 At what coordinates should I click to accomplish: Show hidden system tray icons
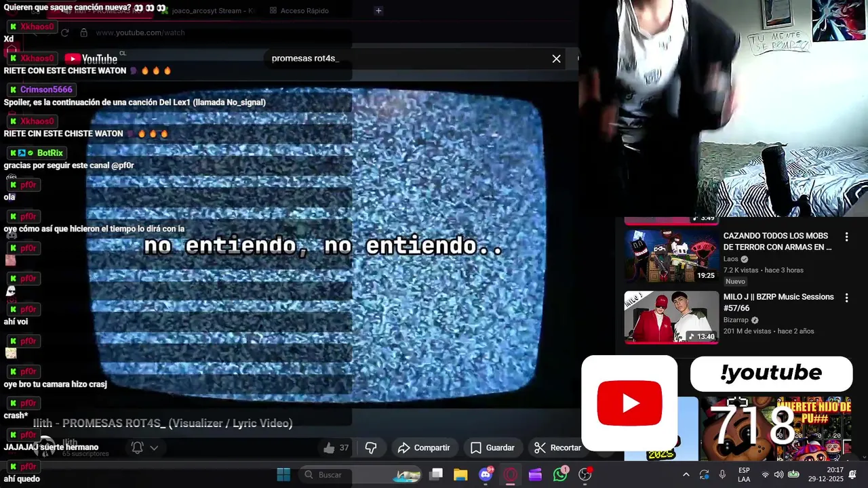point(686,474)
